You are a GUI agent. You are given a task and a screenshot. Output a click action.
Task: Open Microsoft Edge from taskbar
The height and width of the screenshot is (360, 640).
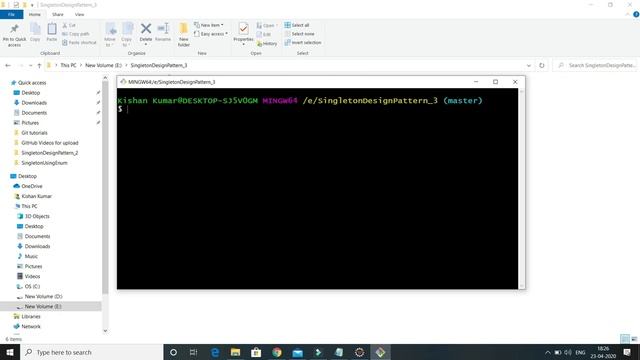pyautogui.click(x=215, y=352)
